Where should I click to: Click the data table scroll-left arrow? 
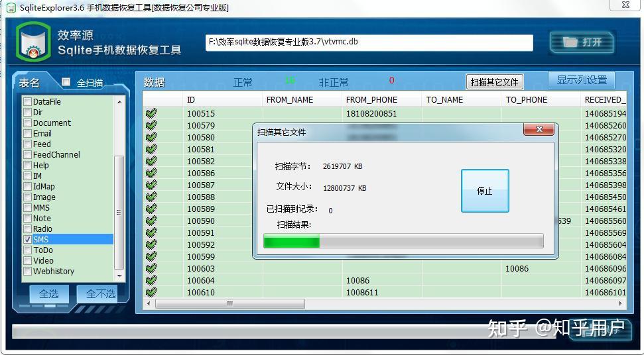[x=149, y=304]
